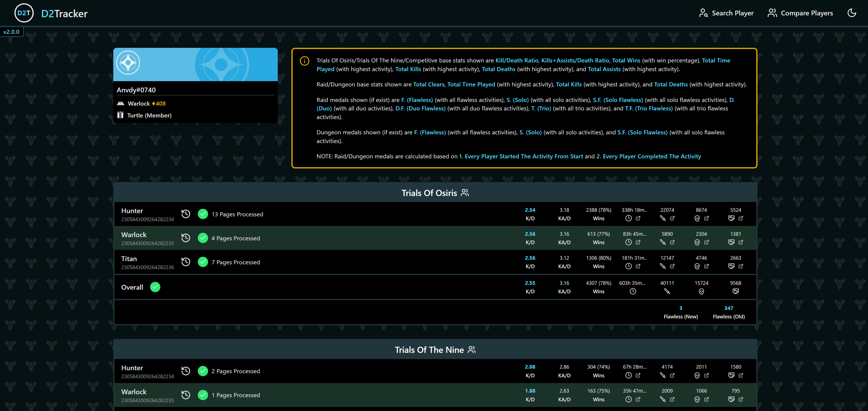
Task: Click the green checkmark beside 13 Pages Processed
Action: click(203, 214)
